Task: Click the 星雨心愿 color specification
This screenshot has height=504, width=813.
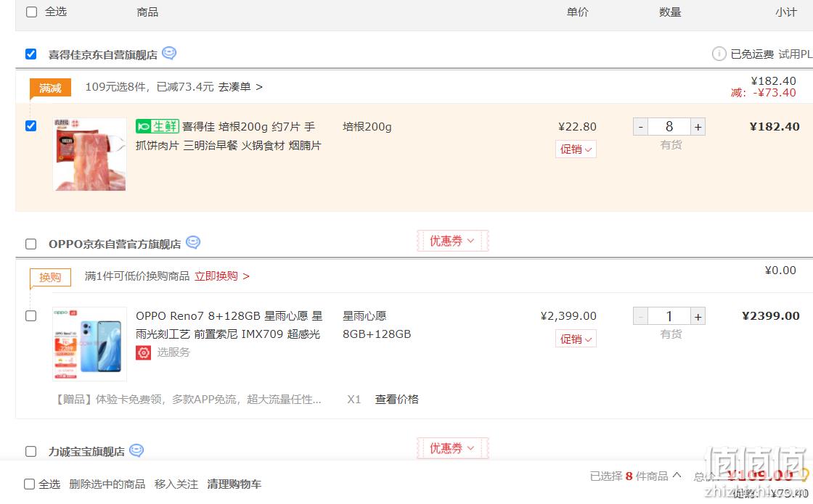Action: pyautogui.click(x=364, y=316)
